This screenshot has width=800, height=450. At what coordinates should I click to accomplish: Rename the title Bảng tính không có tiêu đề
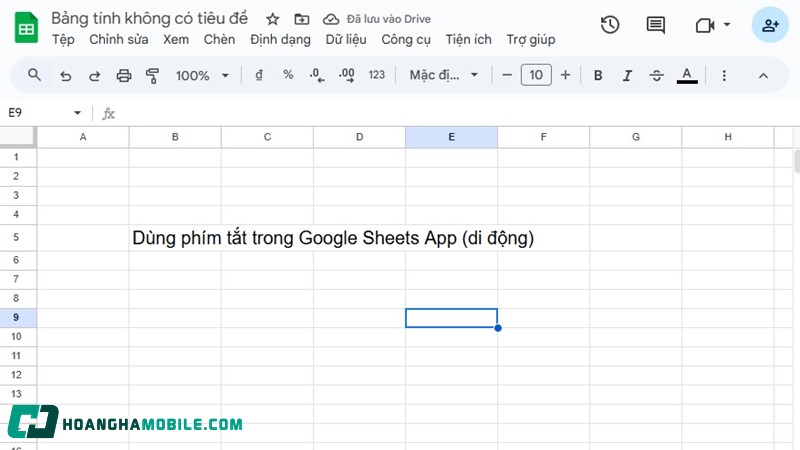coord(149,19)
